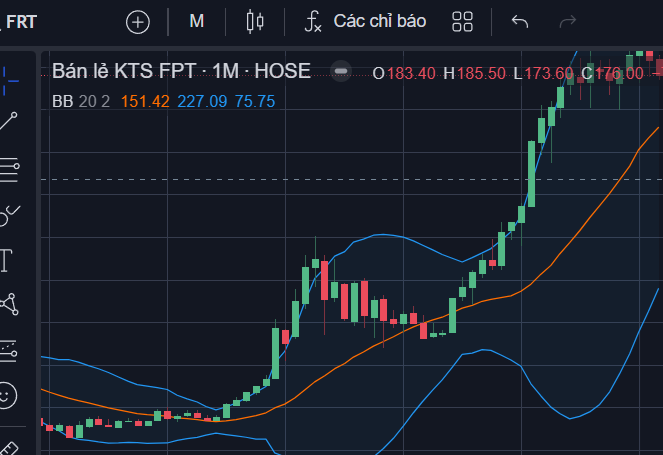Select the ruler measure tool
Screen dimensions: 663x455
[8, 448]
